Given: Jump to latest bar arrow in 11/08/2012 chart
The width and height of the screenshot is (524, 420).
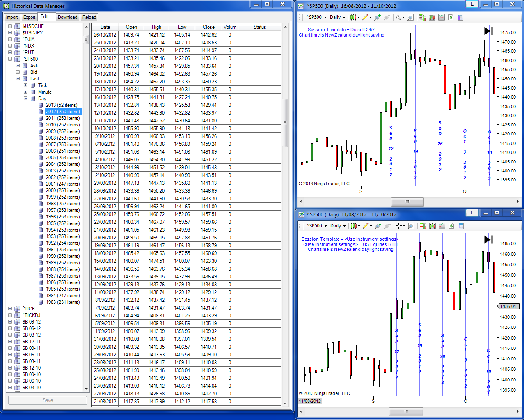Looking at the screenshot, I should tap(488, 239).
